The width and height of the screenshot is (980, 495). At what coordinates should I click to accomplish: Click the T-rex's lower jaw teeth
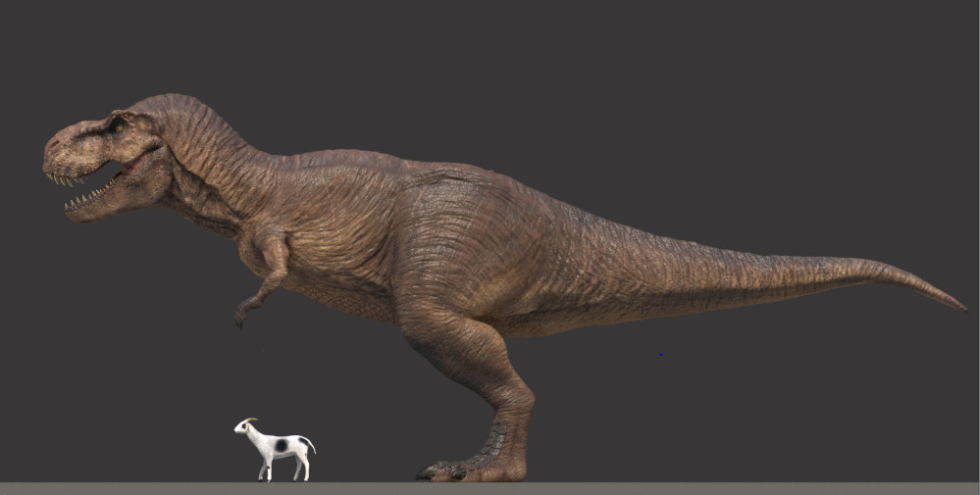[90, 197]
